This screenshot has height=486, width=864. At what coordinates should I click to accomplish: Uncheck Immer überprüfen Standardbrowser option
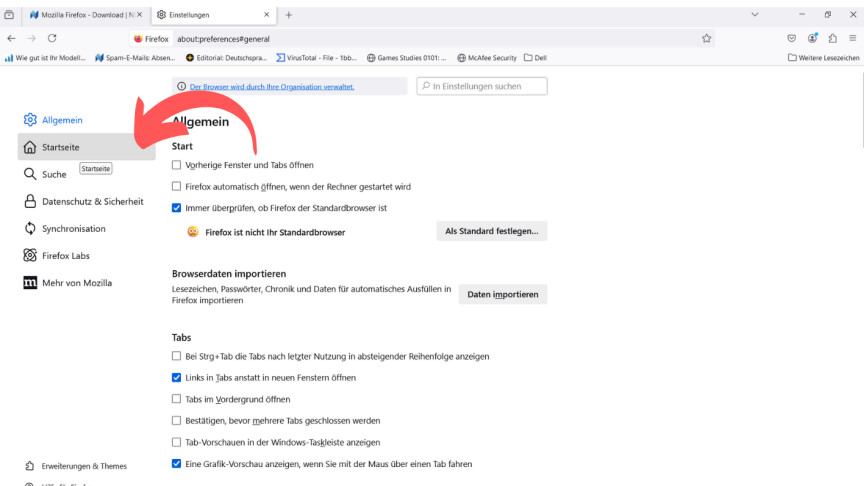176,208
